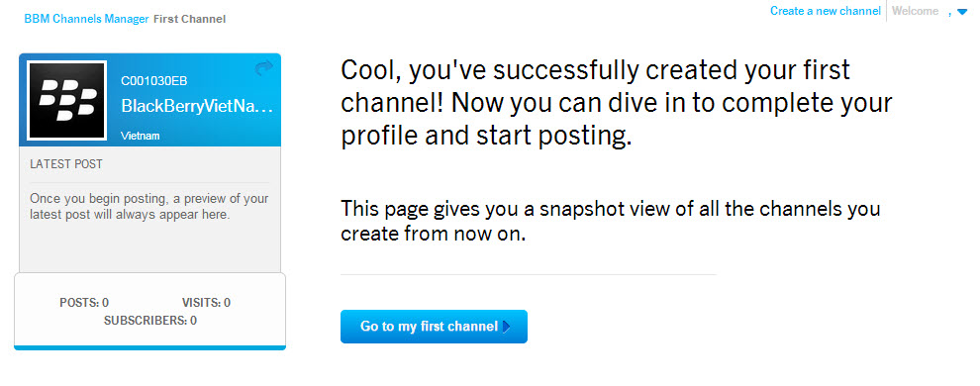Click the VISITS: 0 statistic
Screen dimensions: 980x386
[x=206, y=303]
